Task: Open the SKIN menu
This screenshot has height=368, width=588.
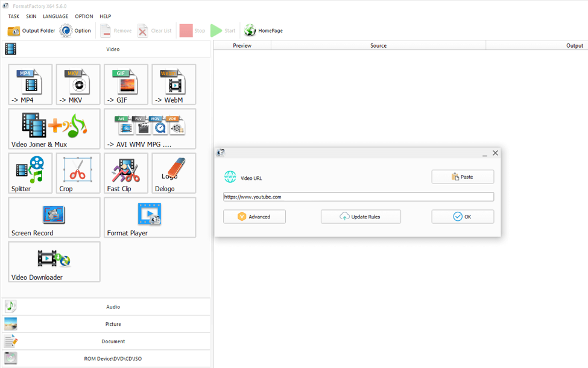Action: (31, 16)
